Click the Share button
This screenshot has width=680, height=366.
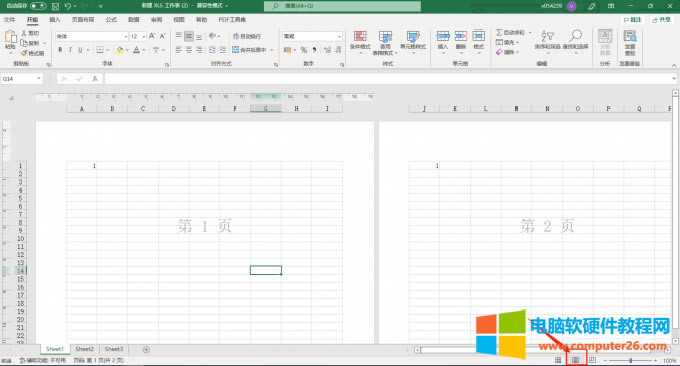662,20
